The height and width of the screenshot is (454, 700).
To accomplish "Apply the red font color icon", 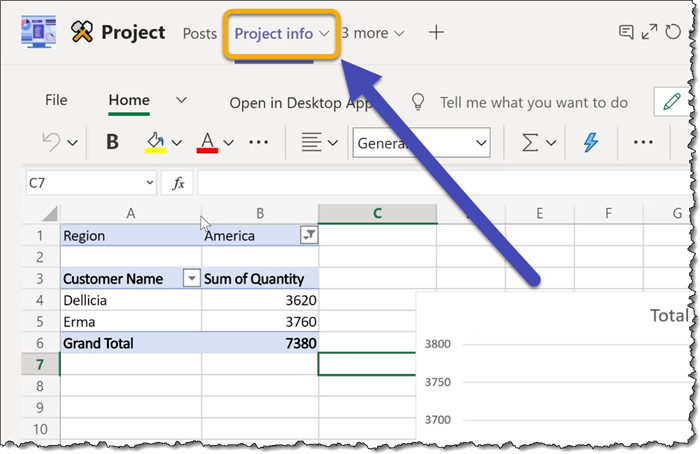I will (x=206, y=143).
